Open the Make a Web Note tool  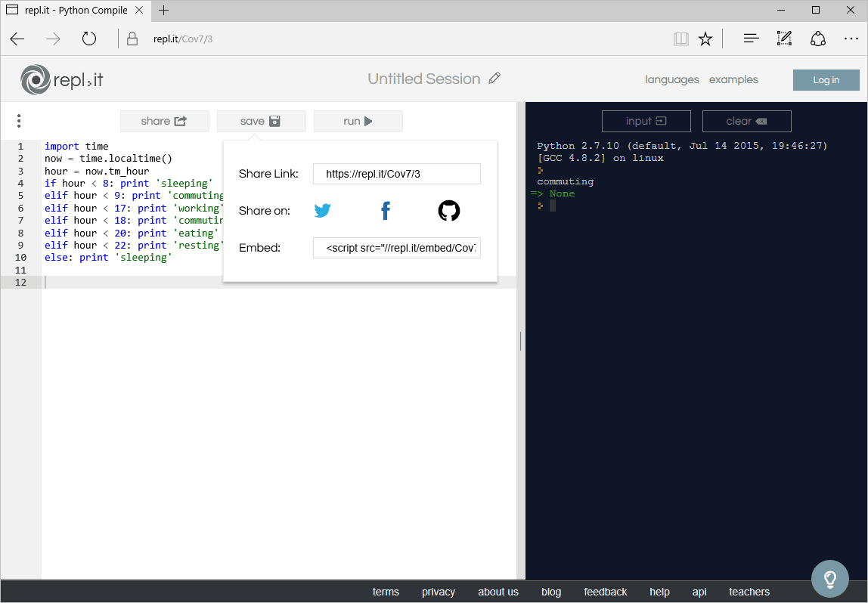(784, 38)
